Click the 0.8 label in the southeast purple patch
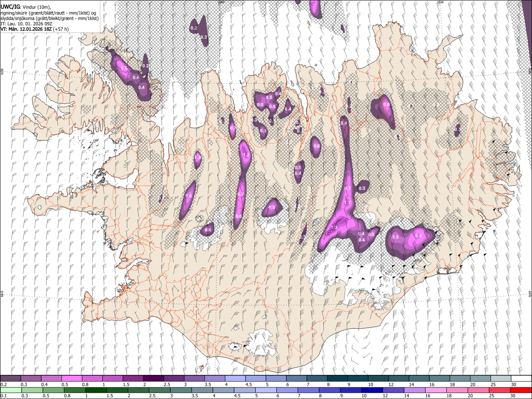 (419, 236)
